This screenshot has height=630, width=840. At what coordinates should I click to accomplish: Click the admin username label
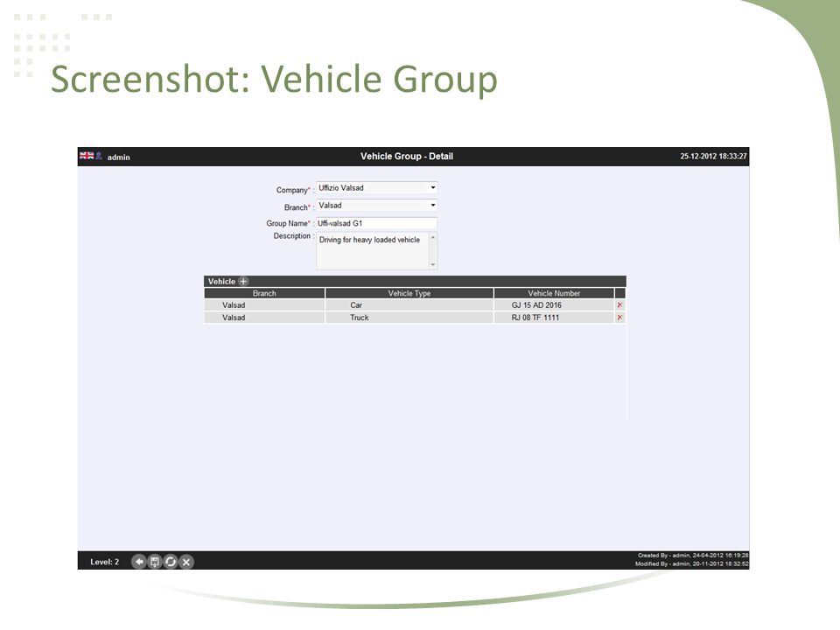point(118,157)
